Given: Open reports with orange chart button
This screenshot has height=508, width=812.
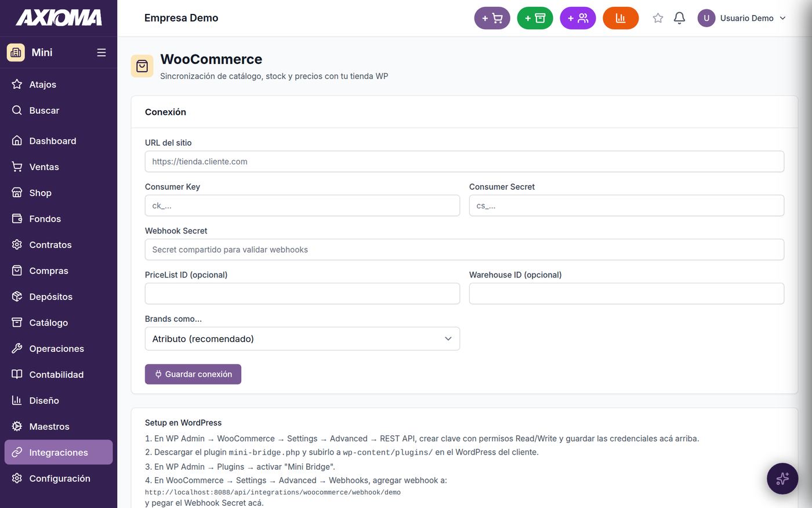Looking at the screenshot, I should tap(621, 18).
